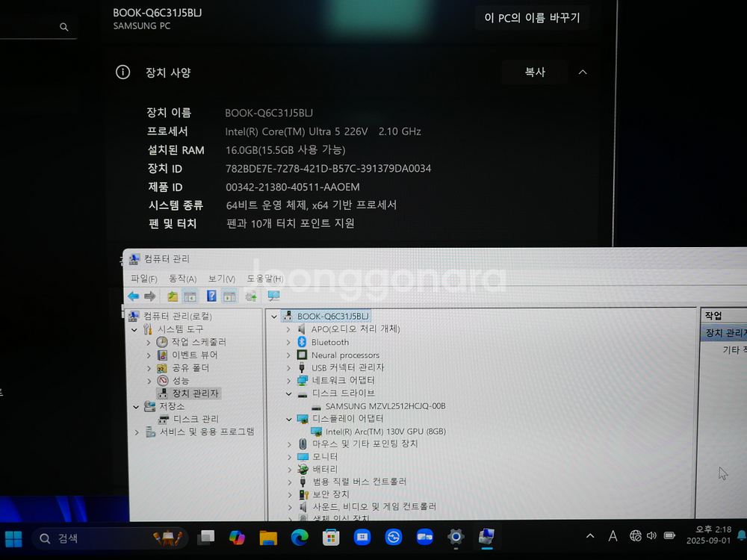The image size is (747, 560).
Task: Collapse the 디스크 드라이브 category
Action: tap(288, 393)
